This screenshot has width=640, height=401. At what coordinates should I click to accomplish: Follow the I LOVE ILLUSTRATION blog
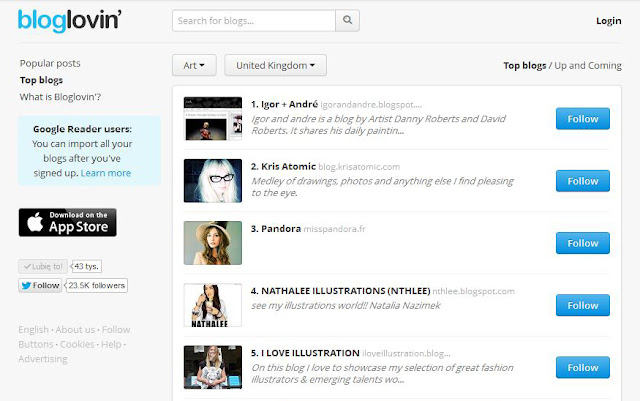(582, 368)
